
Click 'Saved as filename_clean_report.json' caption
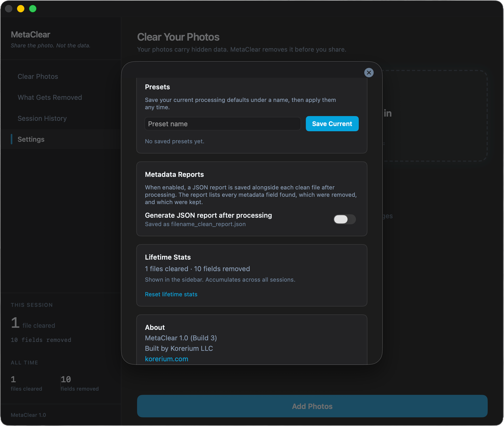[195, 224]
